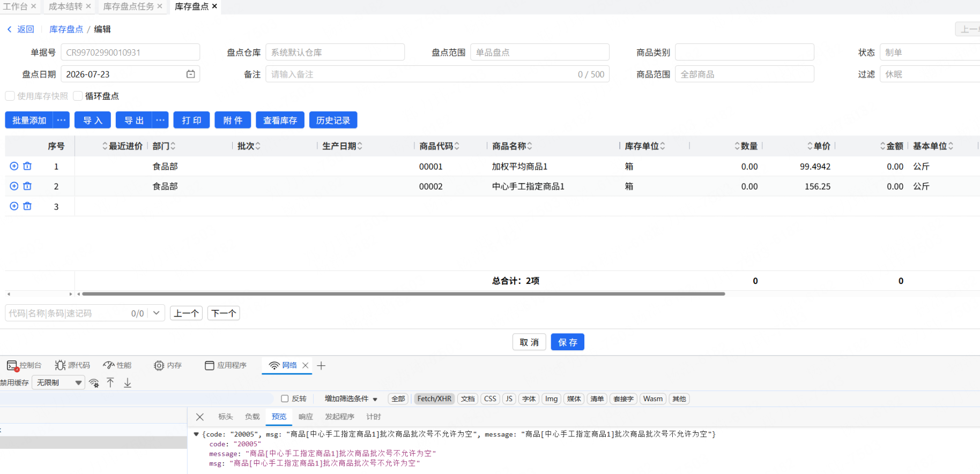Open the 响应 response tab
The image size is (980, 474).
[x=306, y=417]
